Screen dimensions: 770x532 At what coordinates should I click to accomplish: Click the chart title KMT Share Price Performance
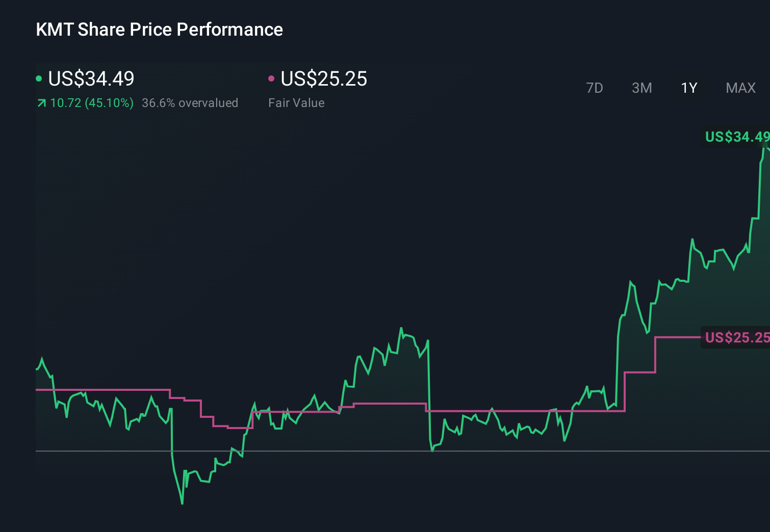(x=159, y=29)
